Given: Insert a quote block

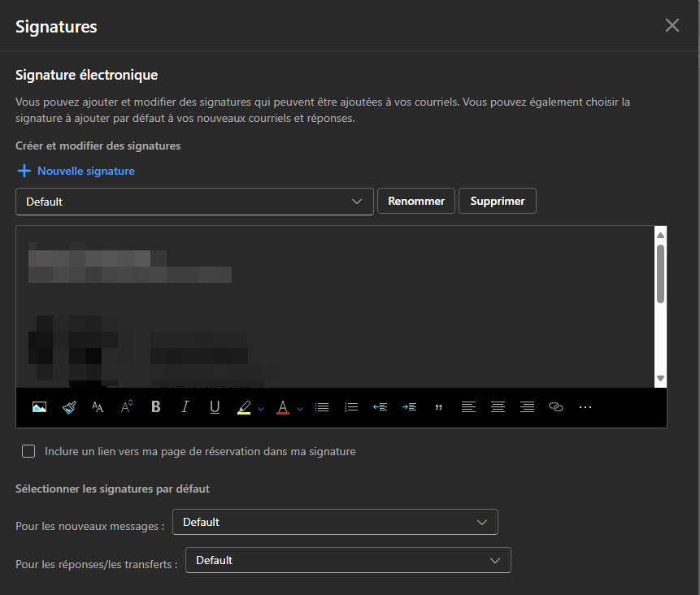Looking at the screenshot, I should 439,407.
